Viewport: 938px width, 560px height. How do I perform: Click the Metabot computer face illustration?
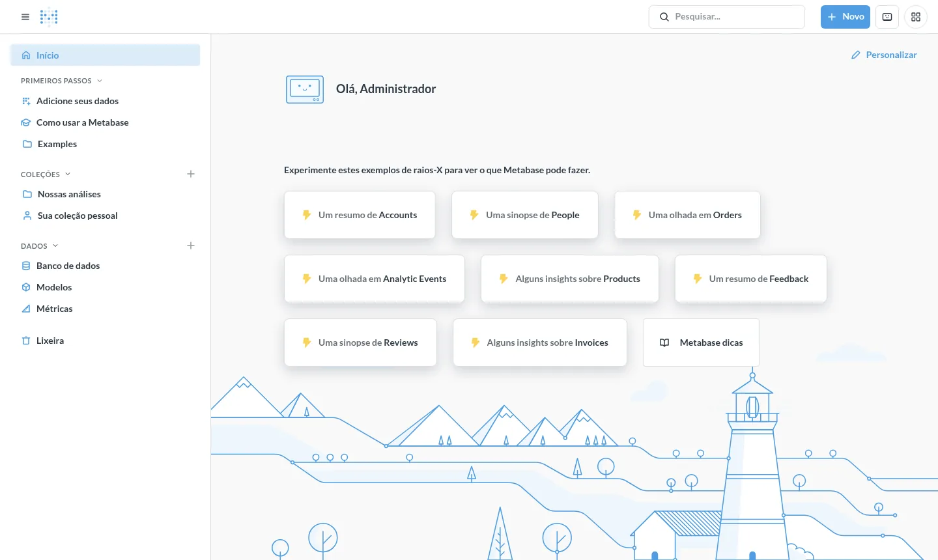coord(305,90)
